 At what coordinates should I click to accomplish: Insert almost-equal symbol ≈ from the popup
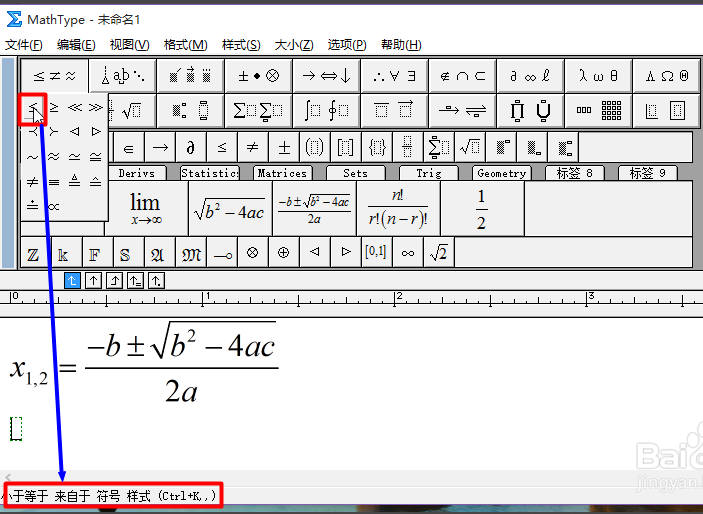click(x=54, y=157)
